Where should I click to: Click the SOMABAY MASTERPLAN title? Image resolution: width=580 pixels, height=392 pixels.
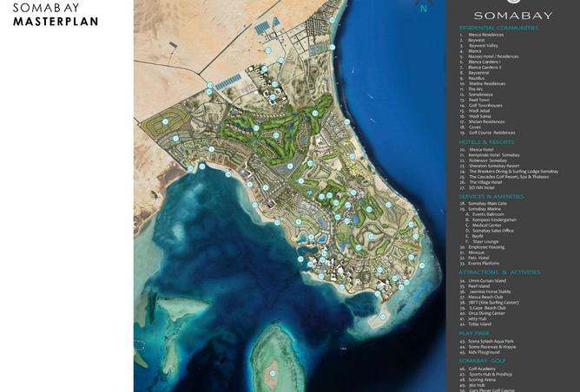(x=56, y=14)
